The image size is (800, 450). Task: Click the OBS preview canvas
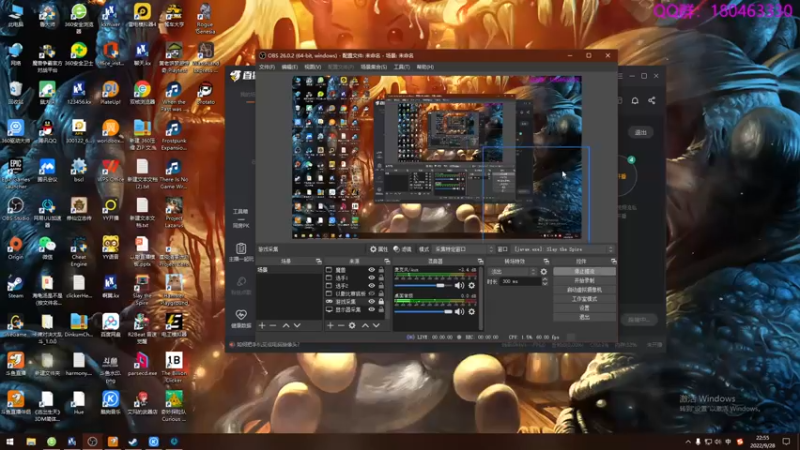click(x=437, y=158)
